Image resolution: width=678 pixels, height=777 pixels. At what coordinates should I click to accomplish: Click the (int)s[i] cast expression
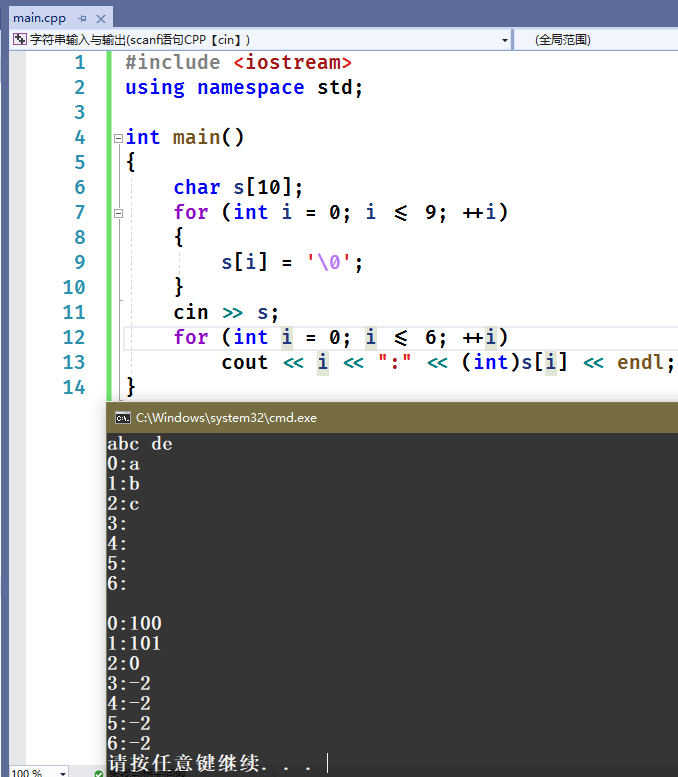point(514,362)
